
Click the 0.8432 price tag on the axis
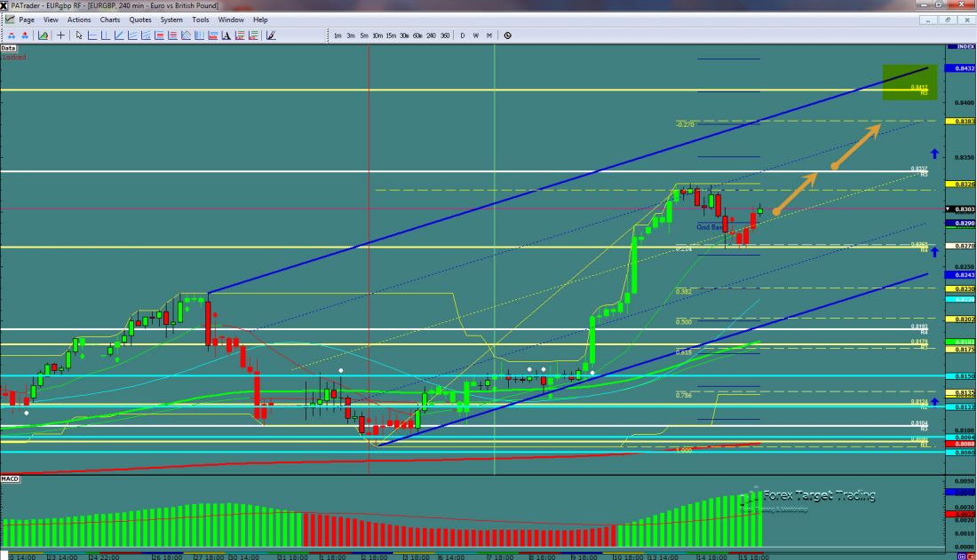(962, 68)
